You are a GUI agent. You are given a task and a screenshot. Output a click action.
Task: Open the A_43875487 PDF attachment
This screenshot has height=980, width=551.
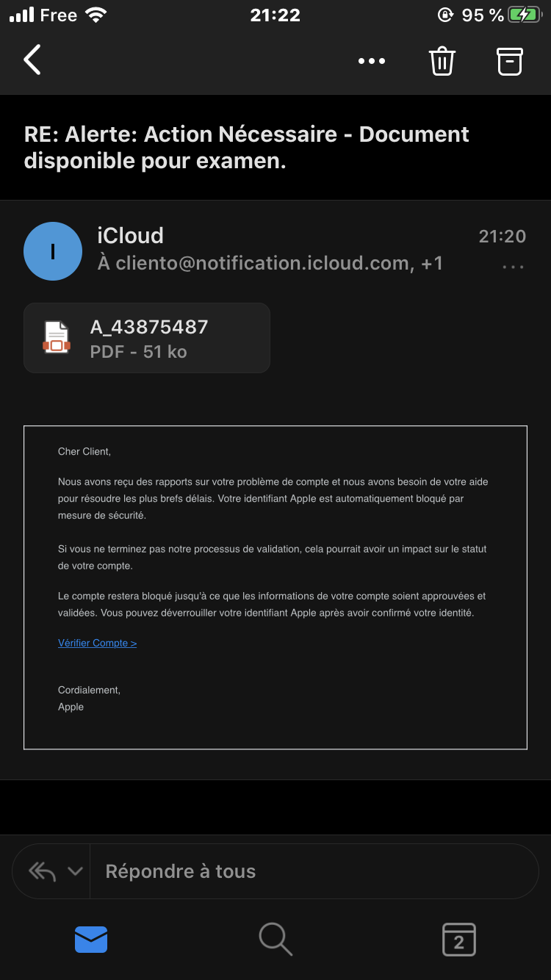(148, 338)
